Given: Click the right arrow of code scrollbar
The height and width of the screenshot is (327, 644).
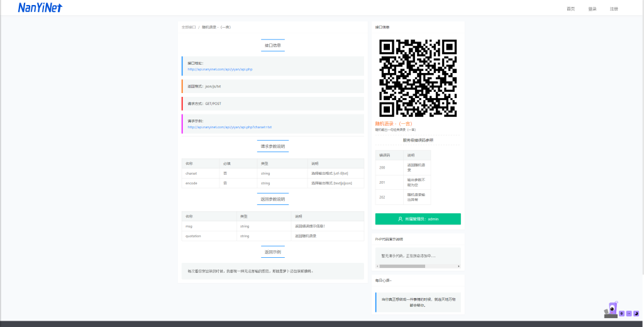Looking at the screenshot, I should [458, 266].
